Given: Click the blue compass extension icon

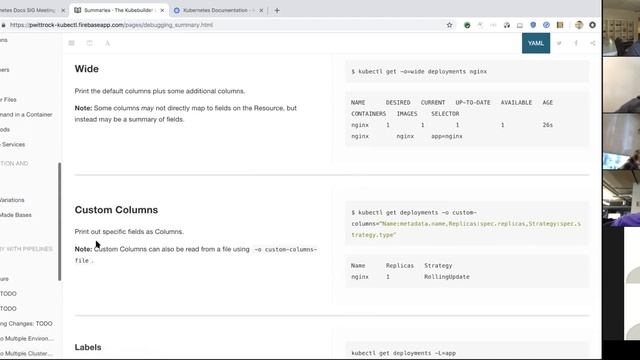Looking at the screenshot, I should pyautogui.click(x=546, y=25).
